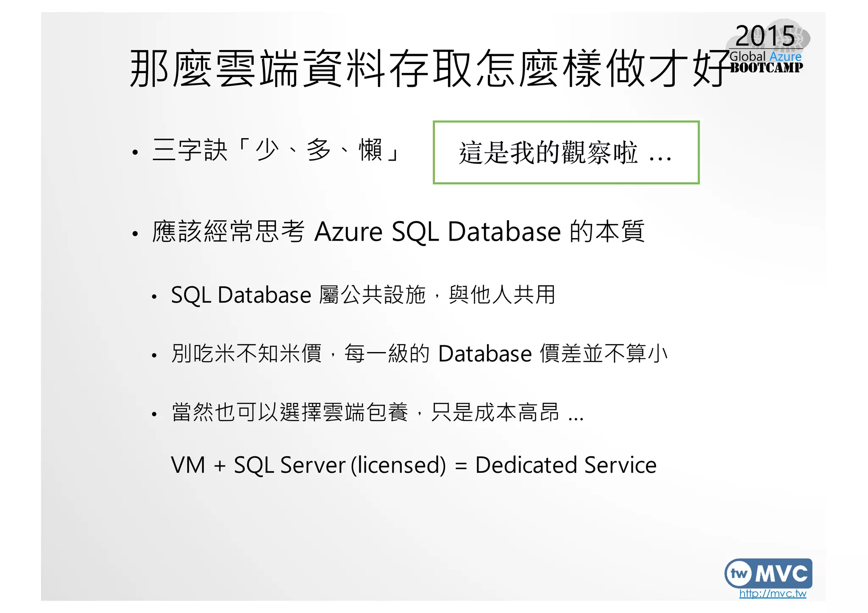Click the bullet line 應該經常思考 Azure SQL Database 的本質
The width and height of the screenshot is (868, 613).
pos(398,232)
